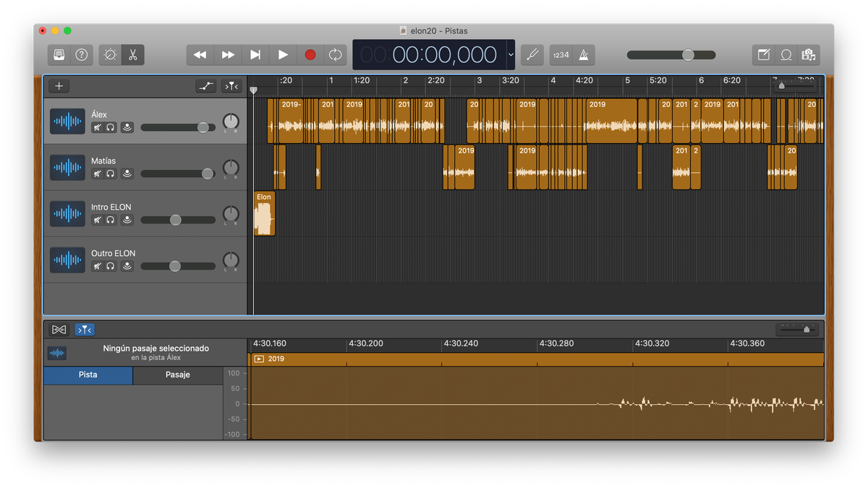868x488 pixels.
Task: Click the Álex track pan knob
Action: [x=231, y=121]
